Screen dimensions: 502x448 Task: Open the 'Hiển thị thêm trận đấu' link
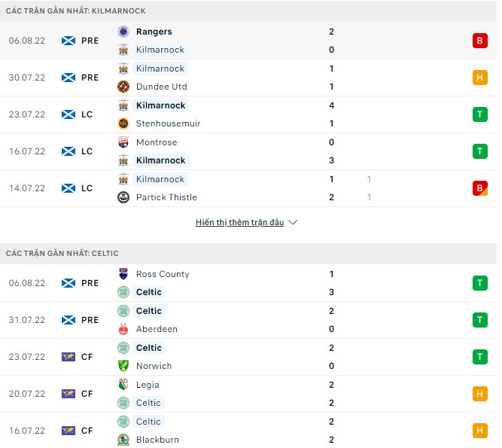pos(239,223)
